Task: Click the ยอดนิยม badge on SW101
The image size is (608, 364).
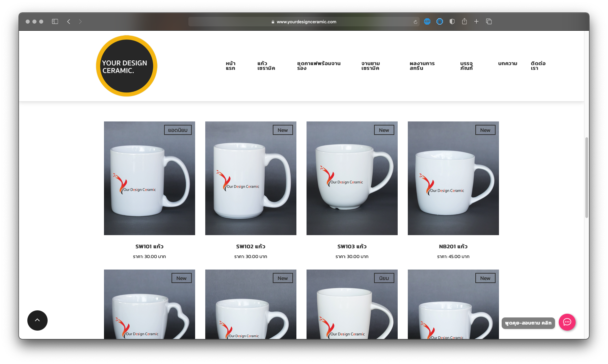Action: point(178,130)
